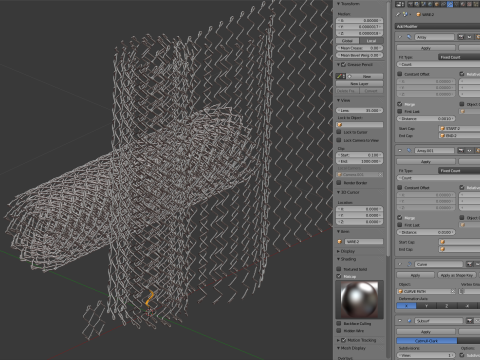This screenshot has width=480, height=360.
Task: Enable Backface Culling checkbox
Action: pyautogui.click(x=339, y=323)
